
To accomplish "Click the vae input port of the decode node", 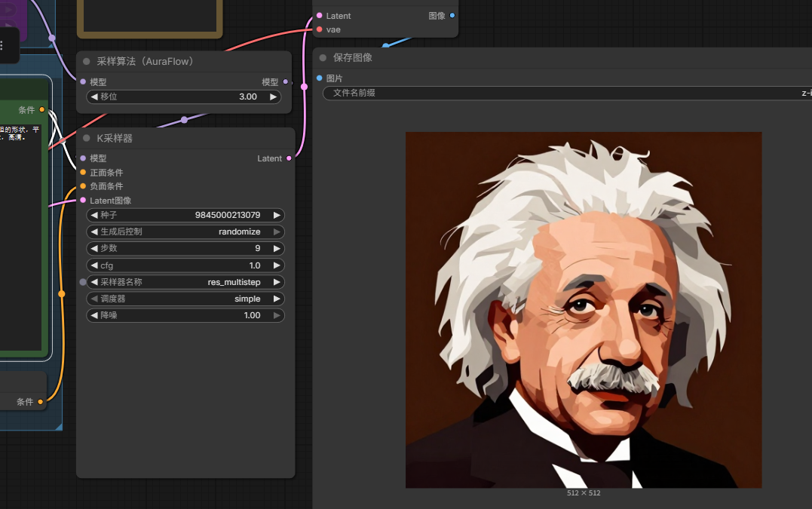I will point(320,29).
